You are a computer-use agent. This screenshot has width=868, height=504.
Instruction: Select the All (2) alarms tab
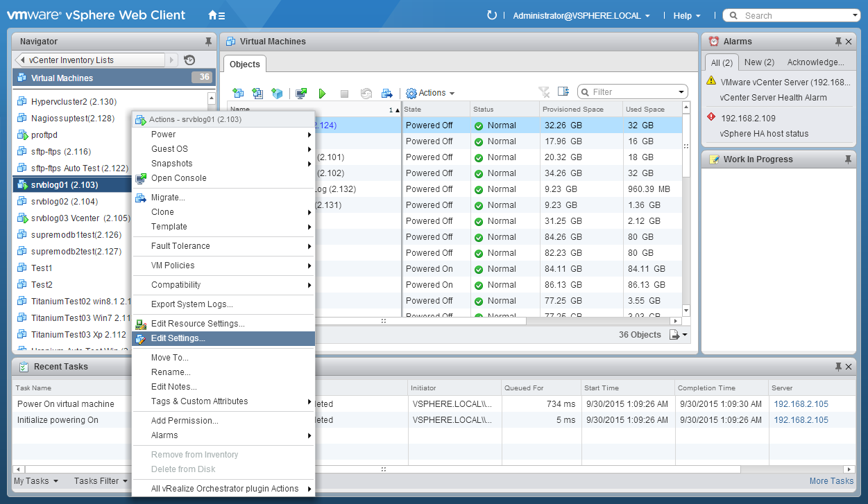[x=722, y=63]
